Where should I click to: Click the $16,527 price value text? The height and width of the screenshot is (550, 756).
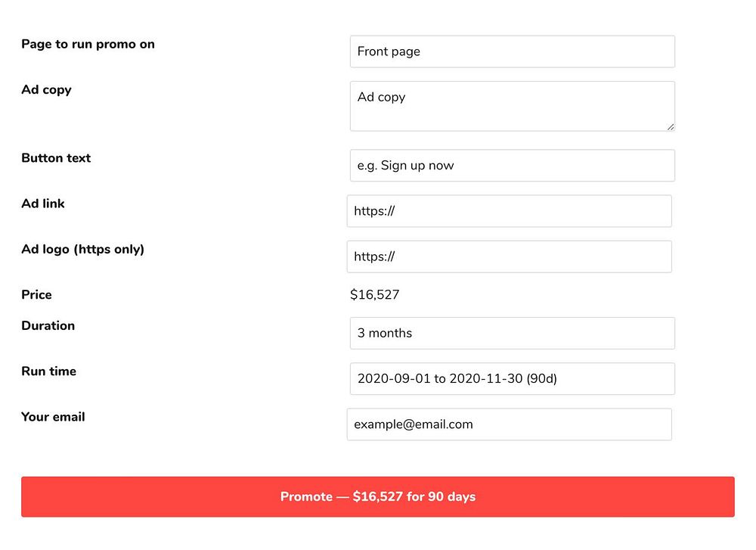(374, 295)
